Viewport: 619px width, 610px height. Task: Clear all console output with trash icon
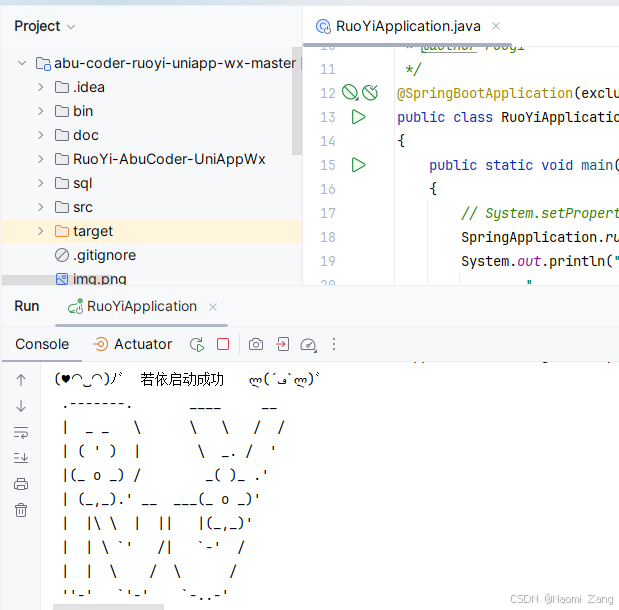(21, 510)
